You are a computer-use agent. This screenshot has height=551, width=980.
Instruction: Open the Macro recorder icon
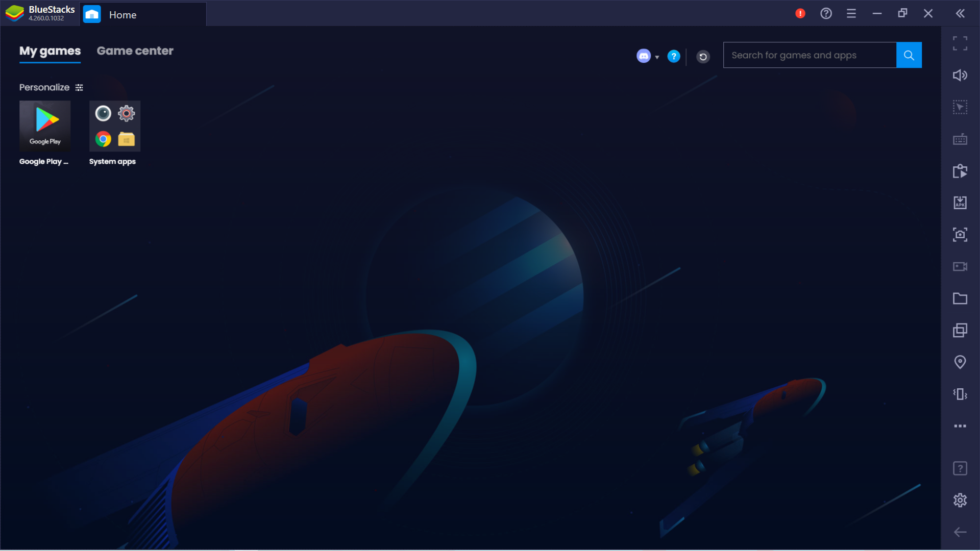click(x=960, y=171)
